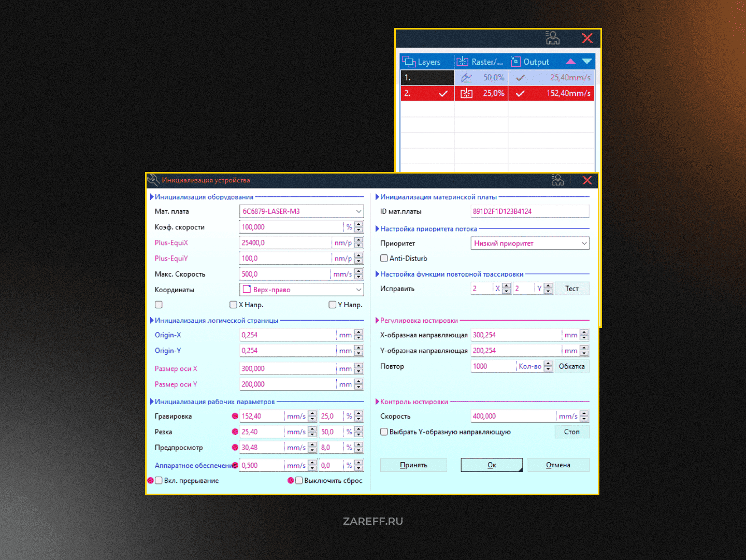Click the support icon in the Layers window header
Image resolution: width=746 pixels, height=560 pixels.
click(553, 38)
